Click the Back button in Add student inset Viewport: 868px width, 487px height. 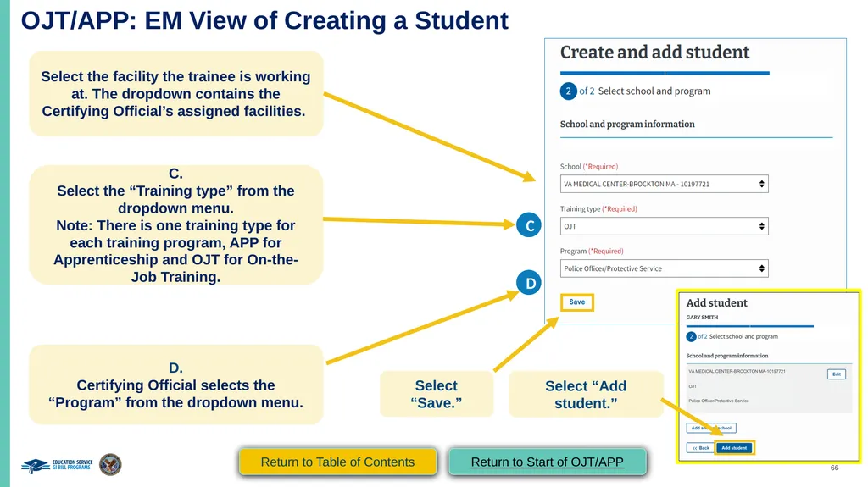click(701, 448)
